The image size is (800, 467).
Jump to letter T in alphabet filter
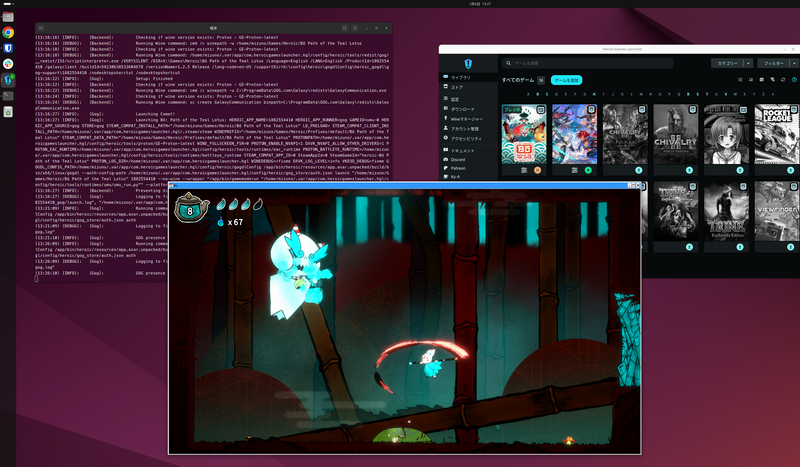[x=707, y=94]
